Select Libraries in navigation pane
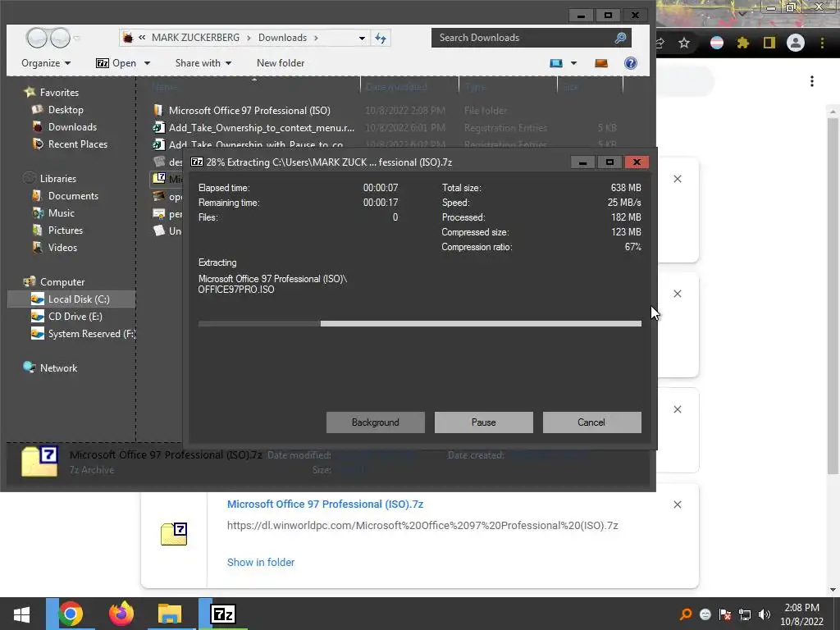 coord(58,178)
